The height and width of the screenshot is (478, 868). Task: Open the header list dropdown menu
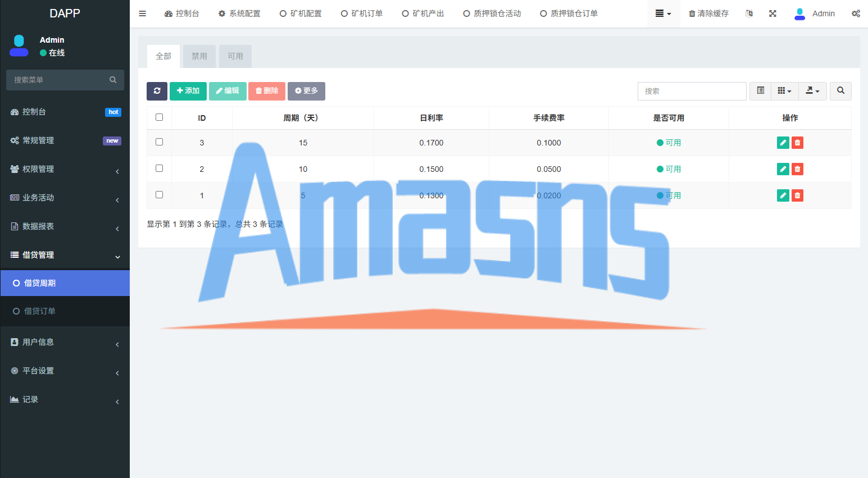663,13
